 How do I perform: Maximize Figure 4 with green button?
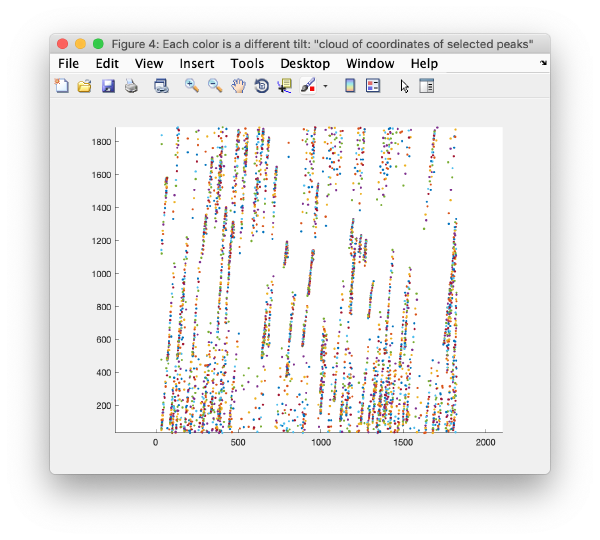click(98, 44)
